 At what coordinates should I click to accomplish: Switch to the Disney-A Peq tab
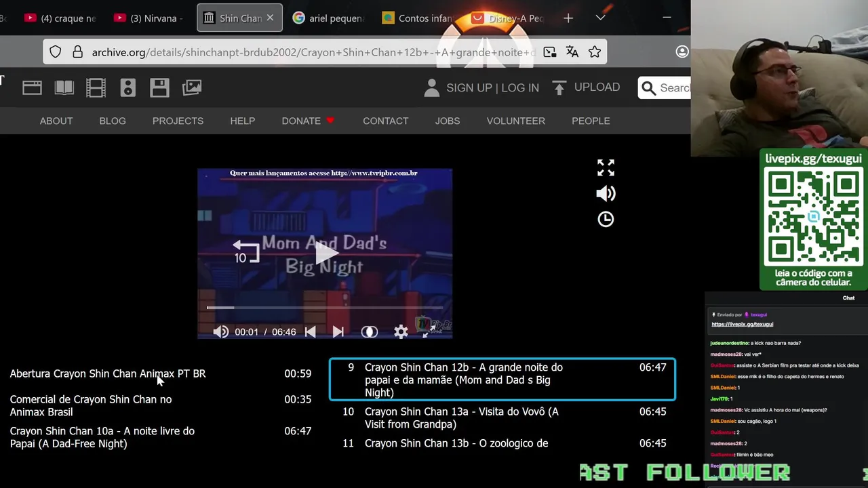point(509,18)
